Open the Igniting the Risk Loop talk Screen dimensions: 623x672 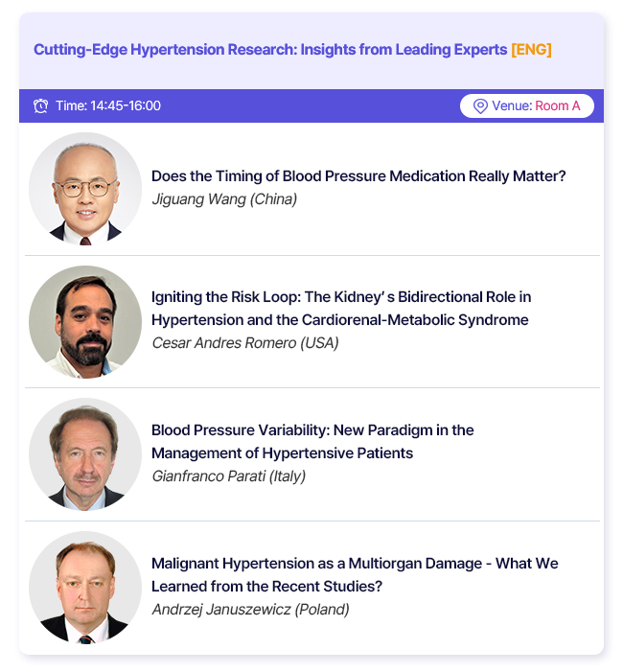[x=340, y=309]
